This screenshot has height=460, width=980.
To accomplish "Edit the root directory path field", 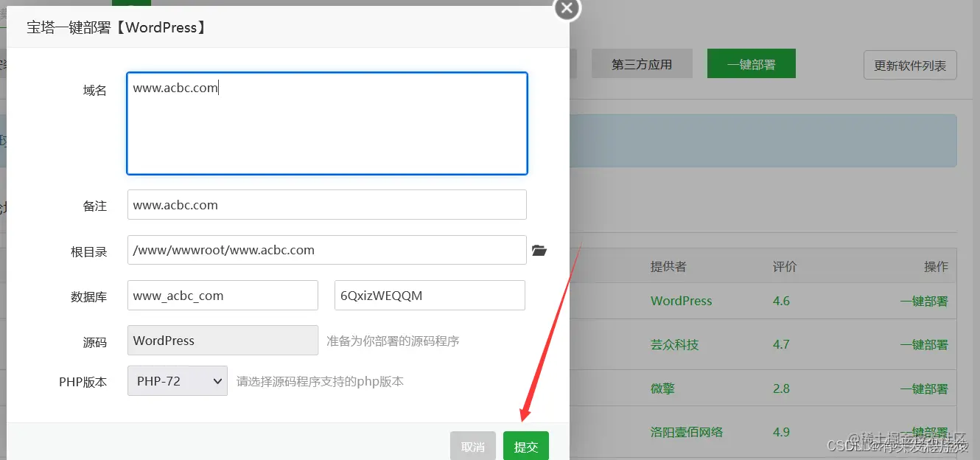I will point(327,250).
